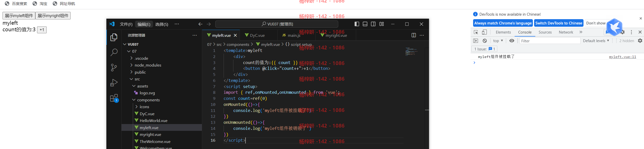Split the editor to the right

coord(414,35)
